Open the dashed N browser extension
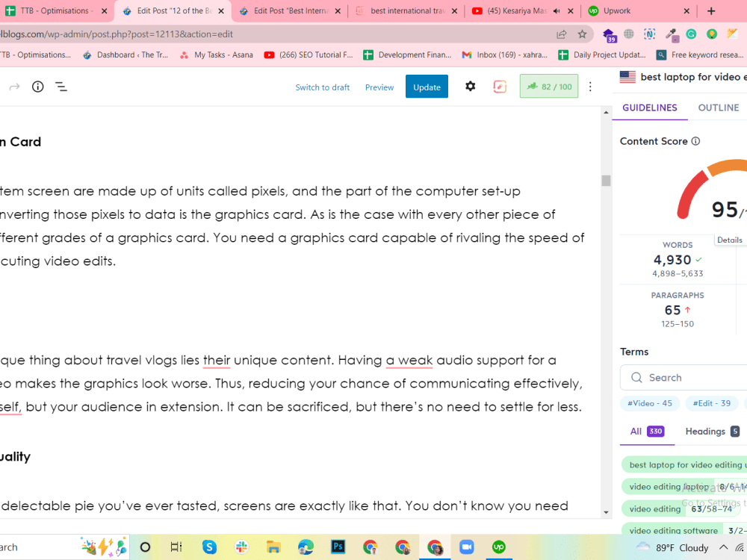The height and width of the screenshot is (560, 747). (x=650, y=34)
